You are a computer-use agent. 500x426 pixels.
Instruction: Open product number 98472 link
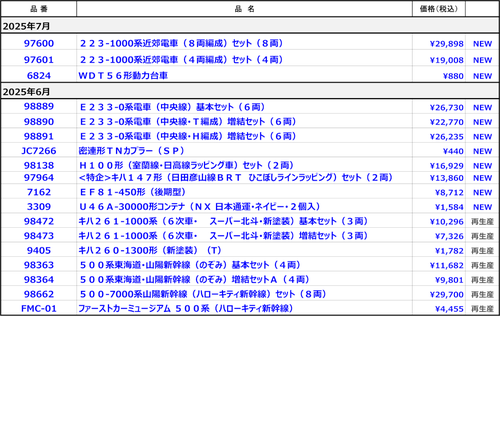point(39,221)
